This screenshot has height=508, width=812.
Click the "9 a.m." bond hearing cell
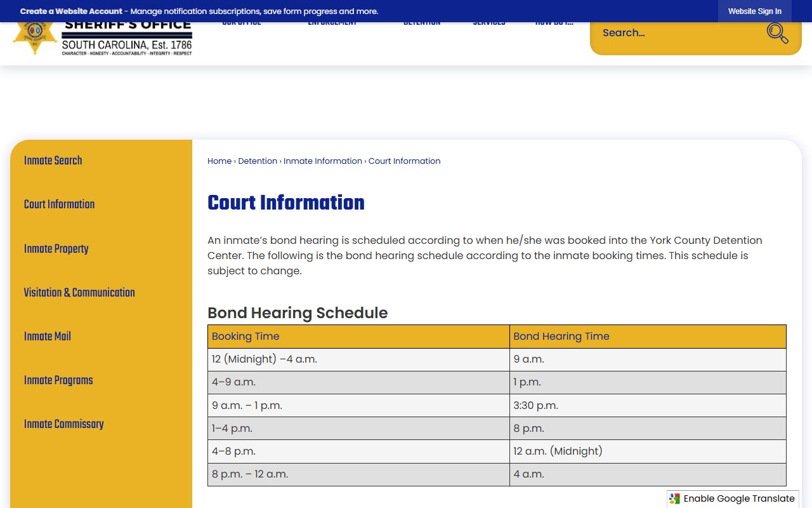pos(648,359)
